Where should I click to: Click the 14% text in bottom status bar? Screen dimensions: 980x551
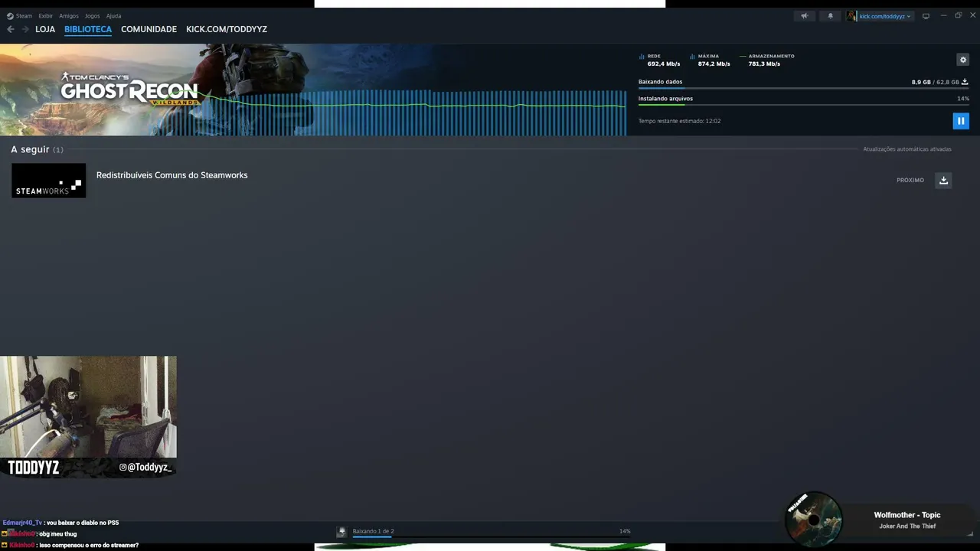click(x=625, y=531)
